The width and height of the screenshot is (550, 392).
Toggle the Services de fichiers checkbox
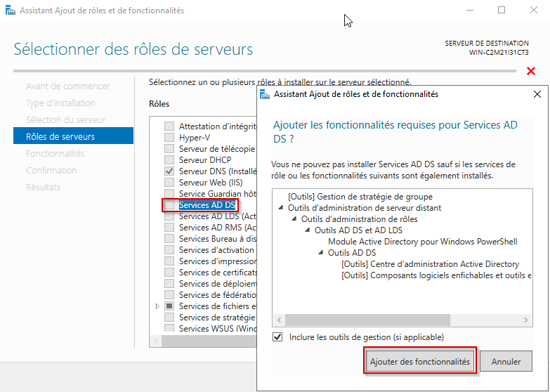pyautogui.click(x=169, y=306)
